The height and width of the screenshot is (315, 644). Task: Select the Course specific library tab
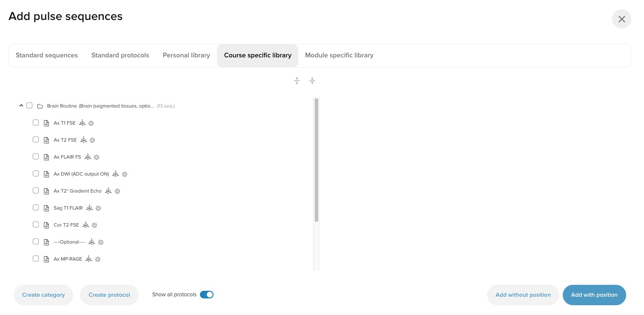click(258, 55)
